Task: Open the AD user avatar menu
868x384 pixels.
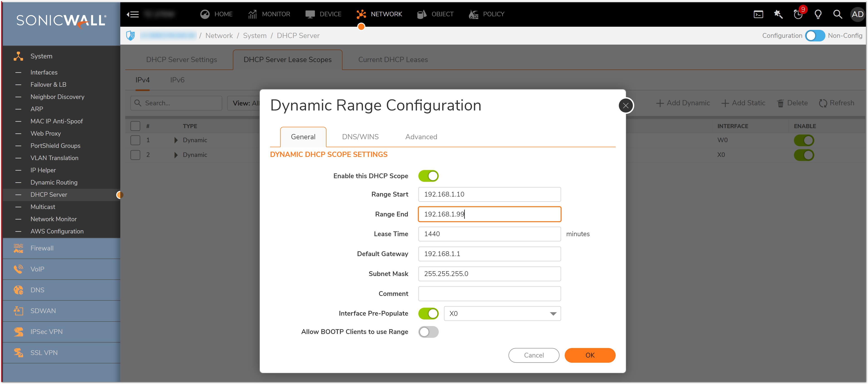Action: pos(857,14)
